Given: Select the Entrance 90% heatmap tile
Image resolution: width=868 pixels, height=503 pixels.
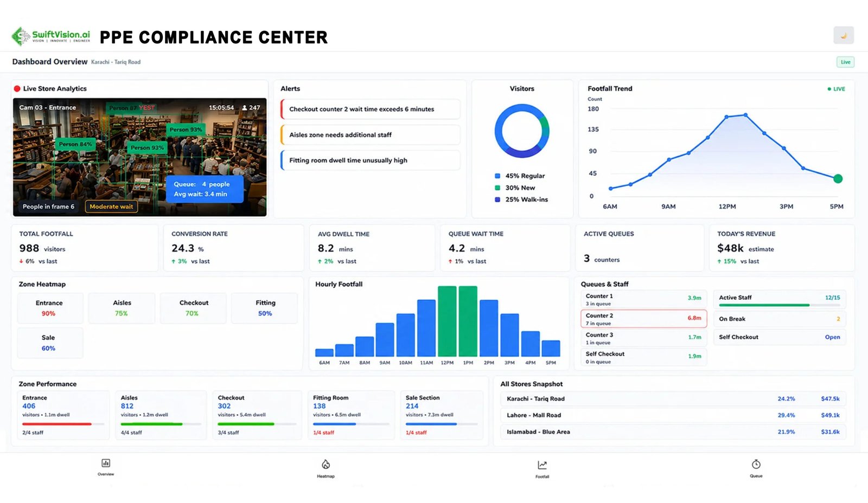Looking at the screenshot, I should [50, 308].
